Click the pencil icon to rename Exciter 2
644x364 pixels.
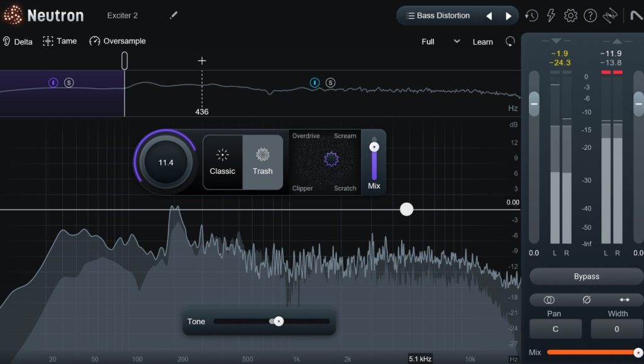pos(174,15)
